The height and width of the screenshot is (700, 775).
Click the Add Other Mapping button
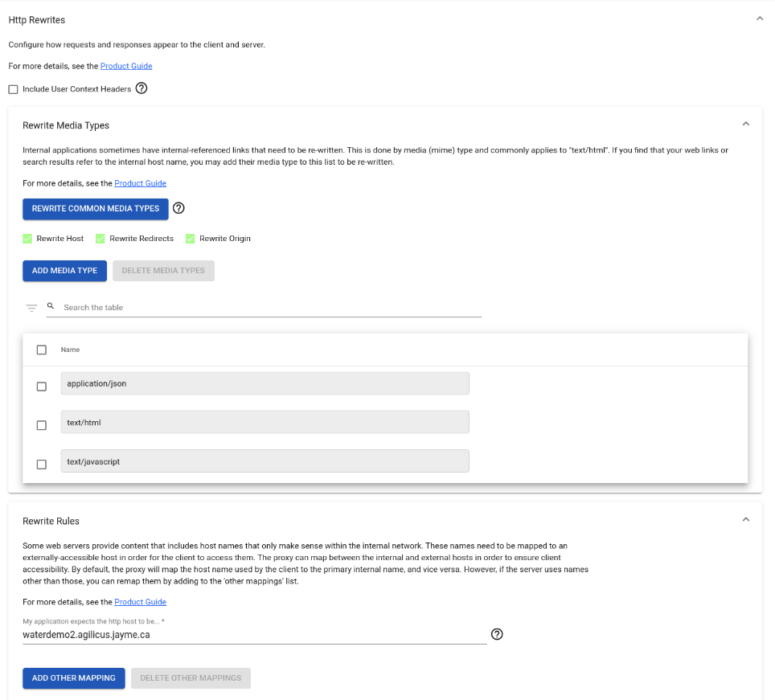tap(73, 677)
